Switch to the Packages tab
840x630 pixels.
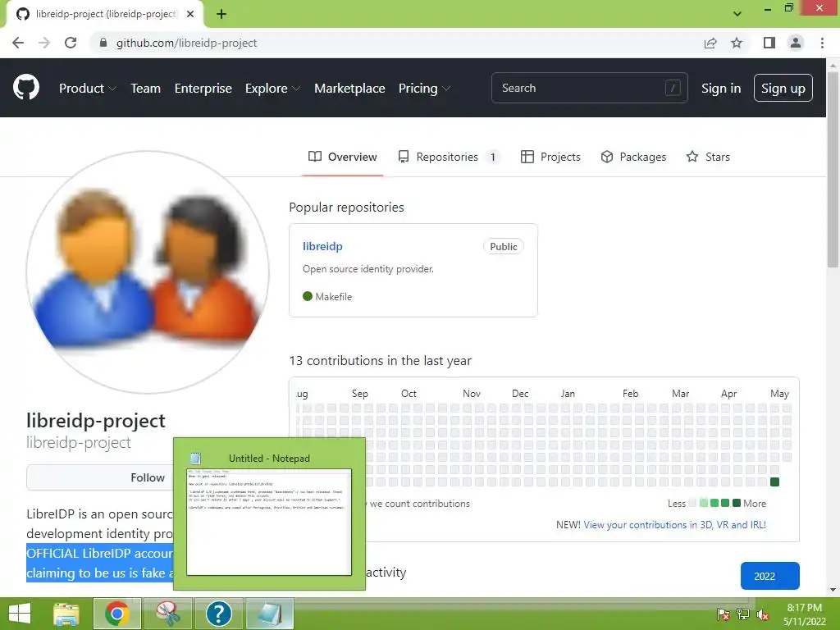click(x=633, y=157)
